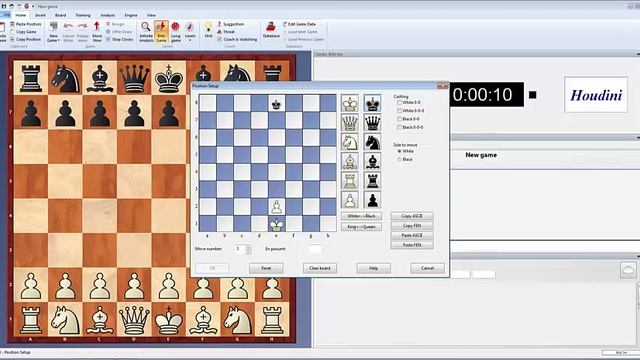
Task: Click Suggestion in the Coach group
Action: tap(231, 24)
